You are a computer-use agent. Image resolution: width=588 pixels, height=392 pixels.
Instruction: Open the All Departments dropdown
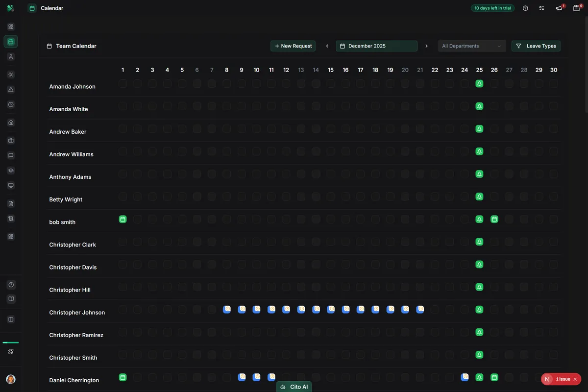(472, 46)
